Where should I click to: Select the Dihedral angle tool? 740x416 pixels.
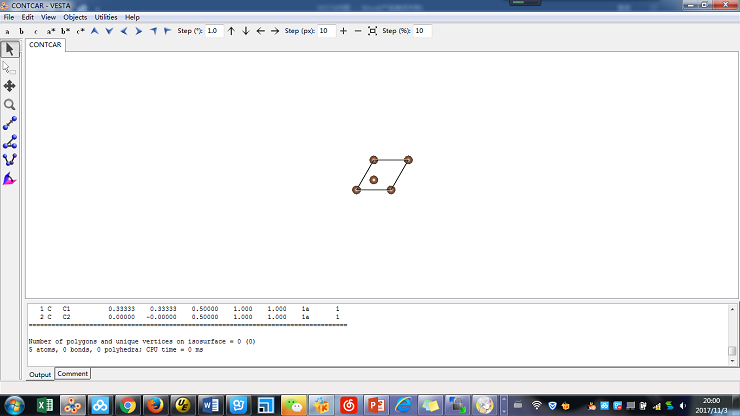coord(10,159)
